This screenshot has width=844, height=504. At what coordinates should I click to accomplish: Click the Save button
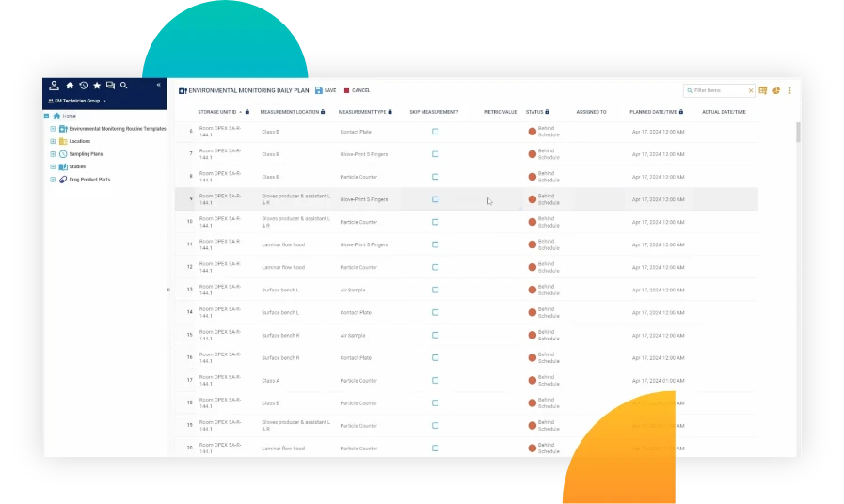pos(326,90)
